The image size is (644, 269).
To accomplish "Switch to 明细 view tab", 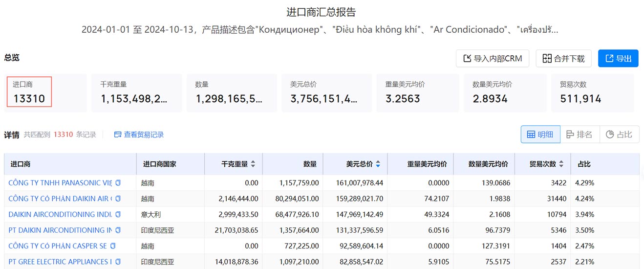I will [540, 134].
